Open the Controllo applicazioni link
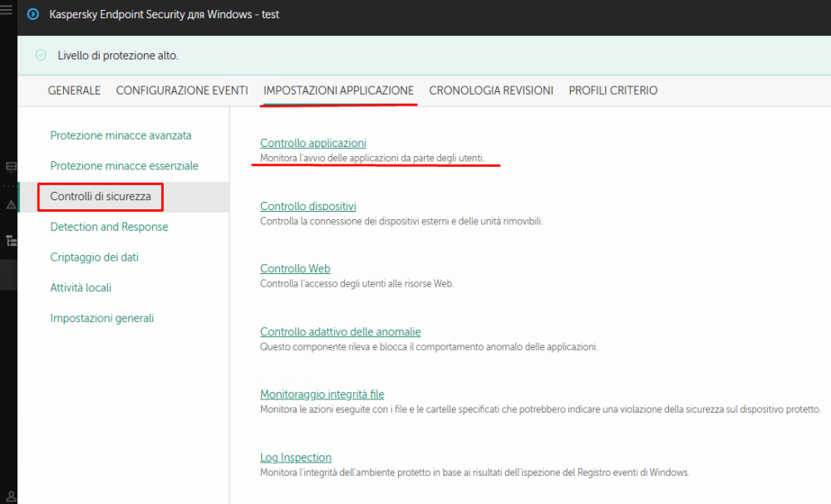 (313, 143)
